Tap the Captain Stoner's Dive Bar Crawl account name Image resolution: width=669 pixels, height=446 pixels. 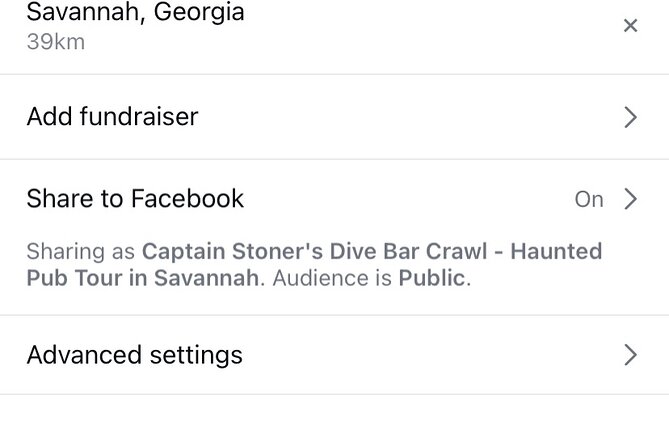[x=372, y=251]
